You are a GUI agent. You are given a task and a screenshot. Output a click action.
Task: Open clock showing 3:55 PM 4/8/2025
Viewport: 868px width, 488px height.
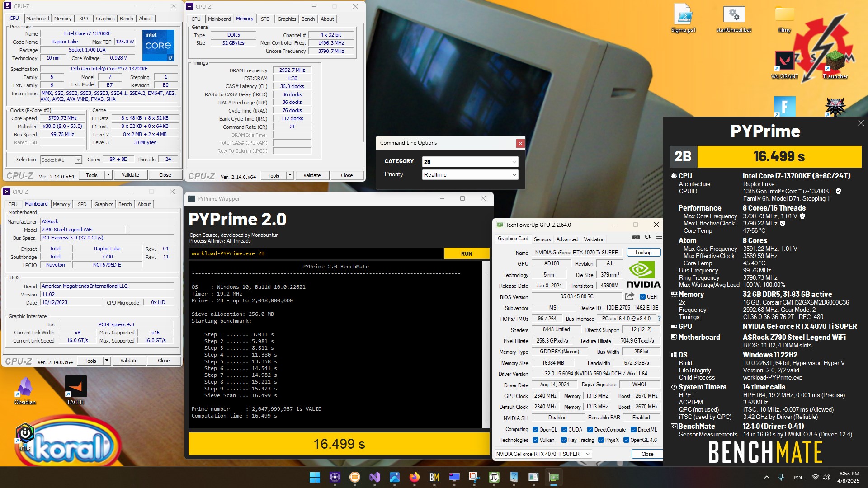(x=849, y=477)
